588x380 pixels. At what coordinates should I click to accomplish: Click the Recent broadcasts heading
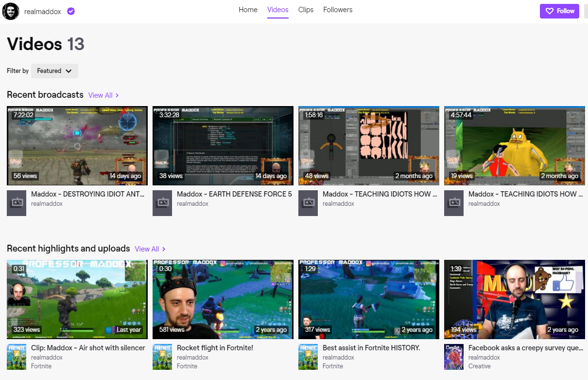click(45, 95)
